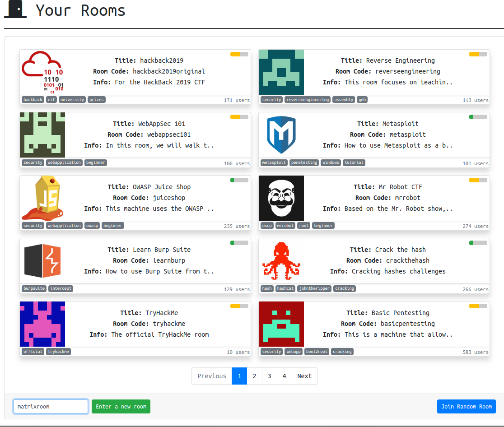Click Next in the pagination
The height and width of the screenshot is (427, 504).
304,376
